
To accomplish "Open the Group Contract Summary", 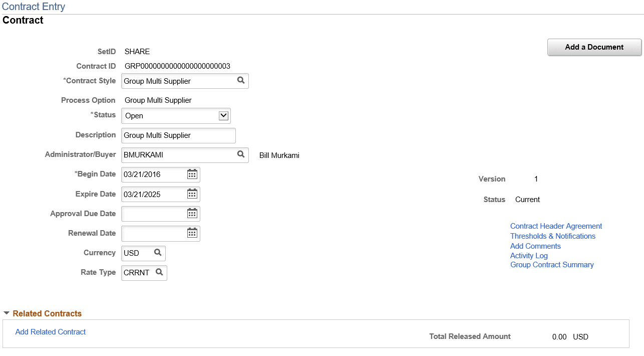I will pos(552,265).
